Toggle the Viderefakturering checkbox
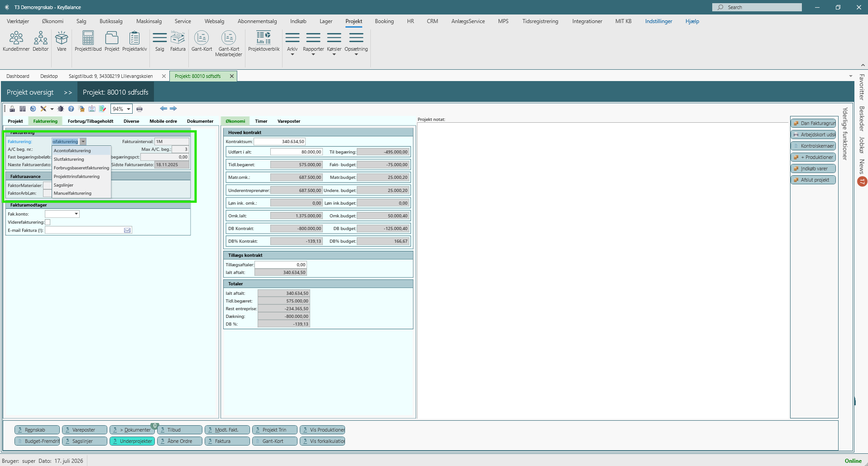Image resolution: width=868 pixels, height=466 pixels. 48,222
